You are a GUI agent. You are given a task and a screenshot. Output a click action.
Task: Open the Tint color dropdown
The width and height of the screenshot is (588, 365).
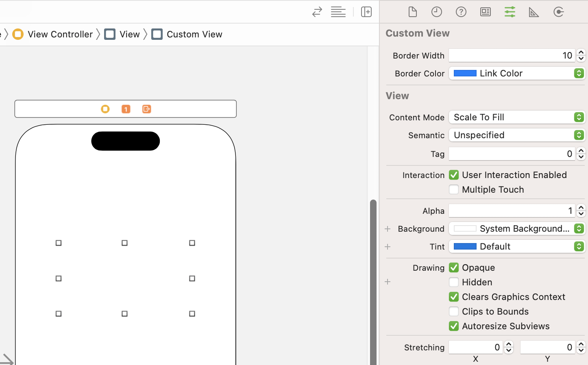[517, 246]
